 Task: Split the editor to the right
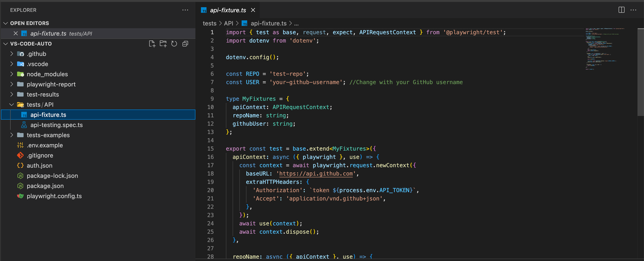click(621, 10)
